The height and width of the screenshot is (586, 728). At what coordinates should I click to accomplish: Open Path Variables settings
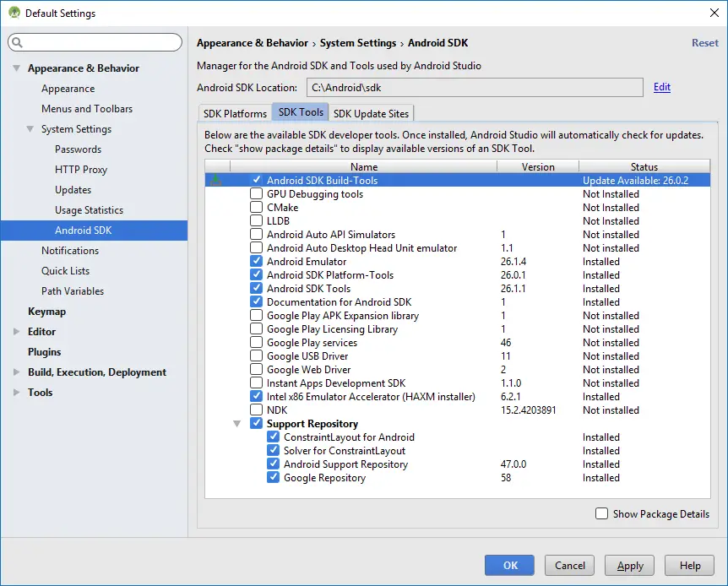[73, 291]
